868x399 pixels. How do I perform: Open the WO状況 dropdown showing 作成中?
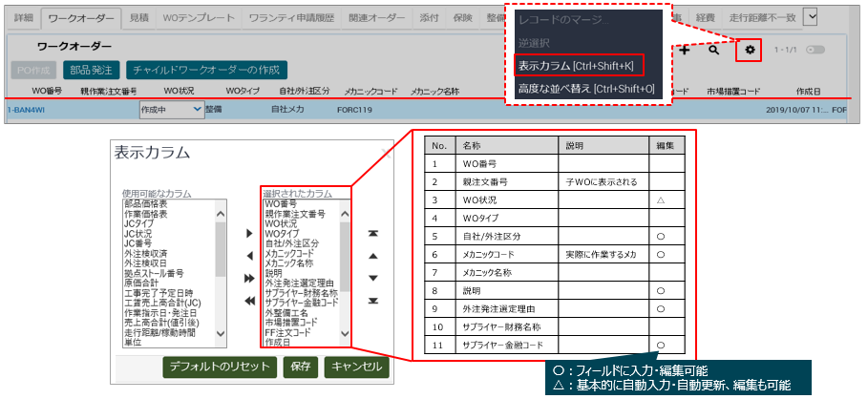point(172,111)
